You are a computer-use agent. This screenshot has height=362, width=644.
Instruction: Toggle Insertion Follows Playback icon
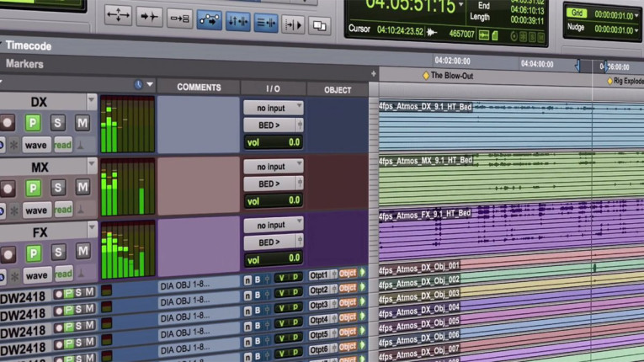(x=293, y=25)
